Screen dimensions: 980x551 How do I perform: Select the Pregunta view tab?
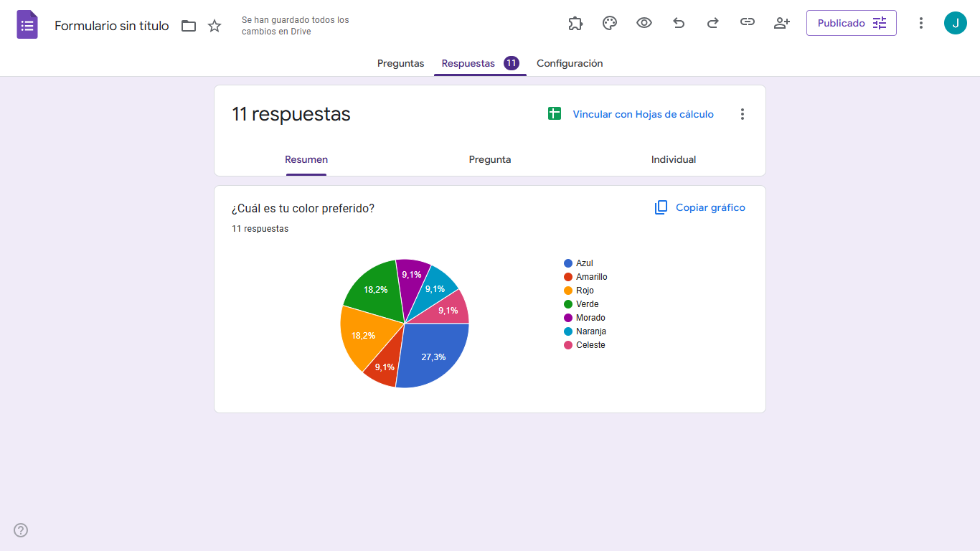tap(490, 159)
